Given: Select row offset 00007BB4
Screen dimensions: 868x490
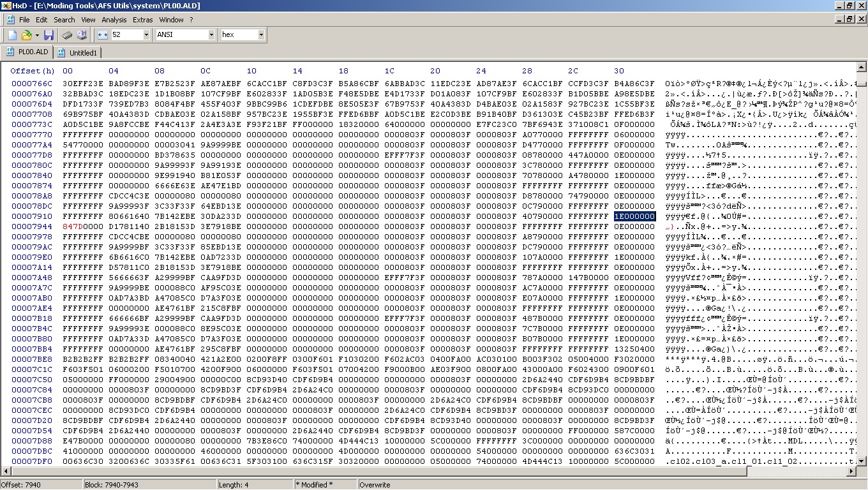Looking at the screenshot, I should (32, 349).
